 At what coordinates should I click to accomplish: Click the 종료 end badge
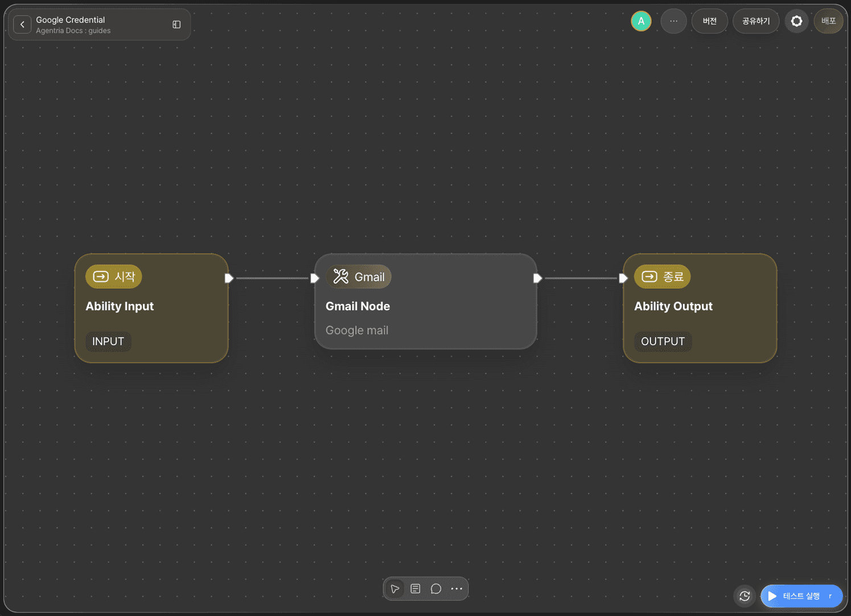[x=663, y=277]
